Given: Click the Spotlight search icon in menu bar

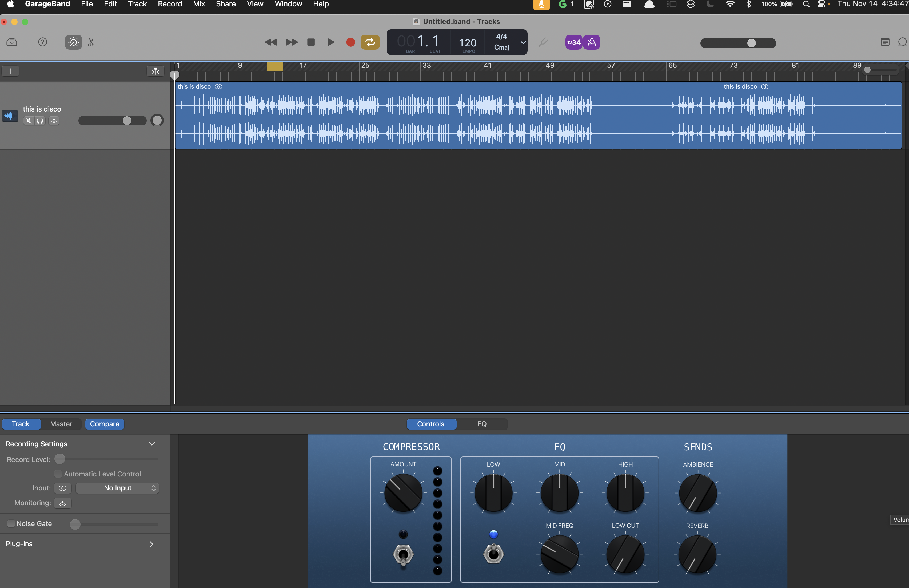Looking at the screenshot, I should (x=806, y=4).
